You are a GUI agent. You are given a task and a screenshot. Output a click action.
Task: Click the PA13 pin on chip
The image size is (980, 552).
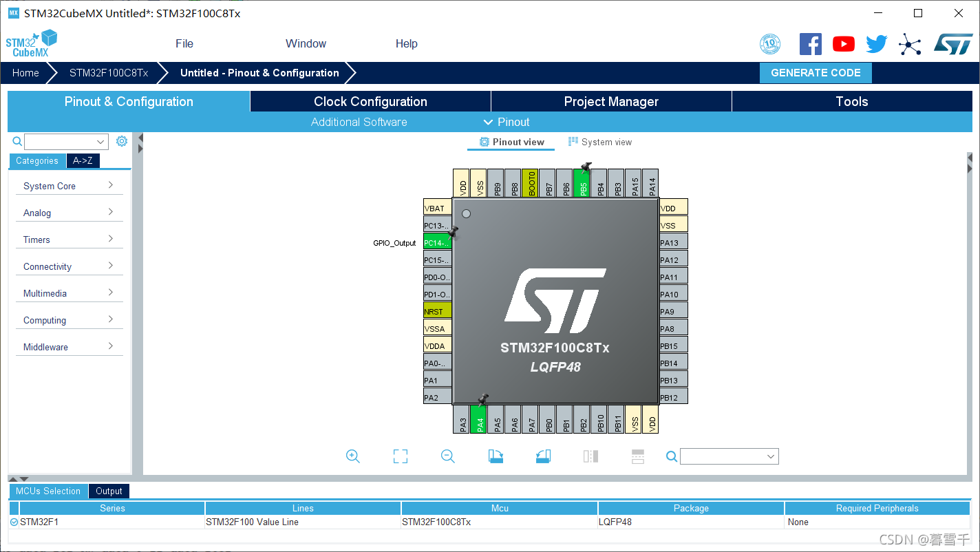pyautogui.click(x=673, y=242)
